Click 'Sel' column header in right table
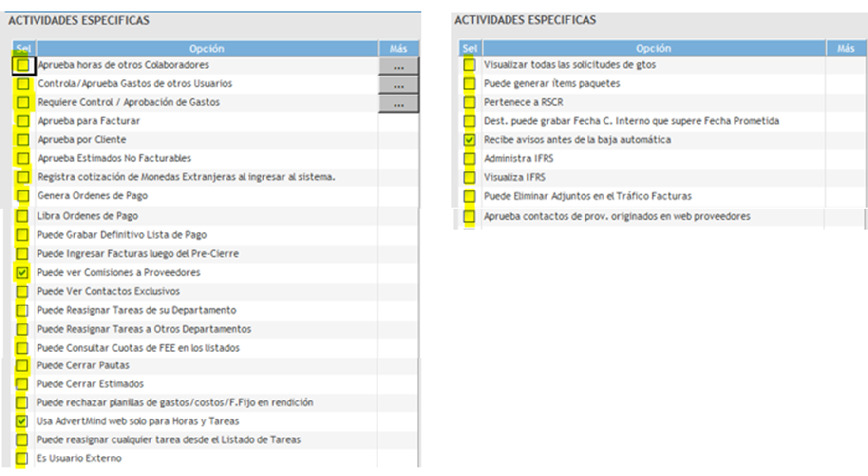 (470, 48)
